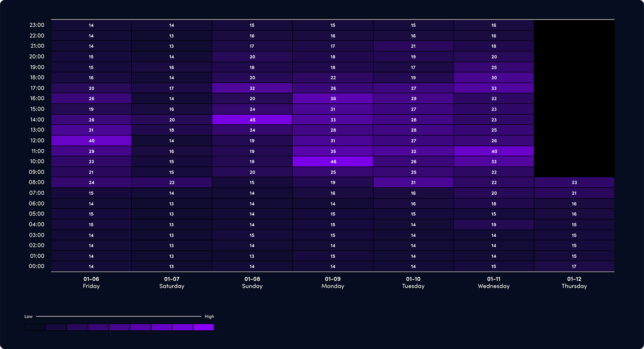Click the Low legend label
The image size is (644, 349).
tap(29, 316)
